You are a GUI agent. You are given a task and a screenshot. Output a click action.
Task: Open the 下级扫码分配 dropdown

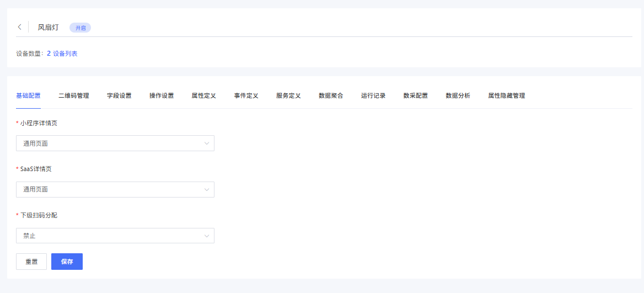115,236
